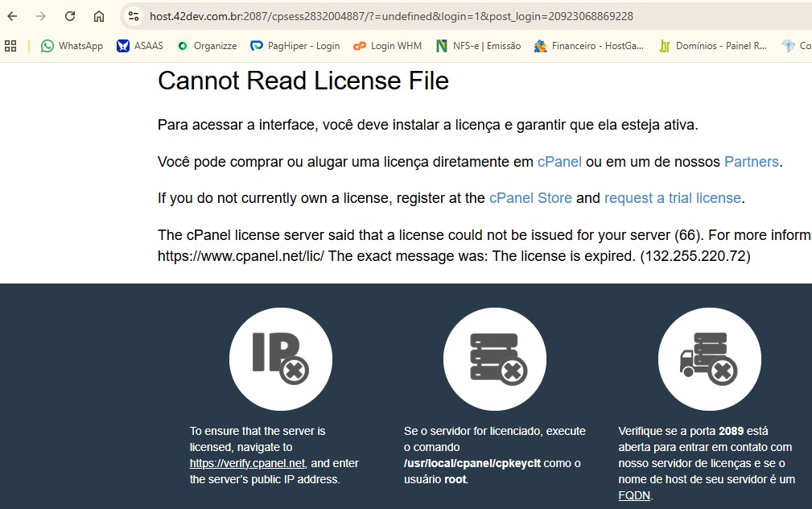Open the NFS-e Emissão bookmark

tap(478, 46)
